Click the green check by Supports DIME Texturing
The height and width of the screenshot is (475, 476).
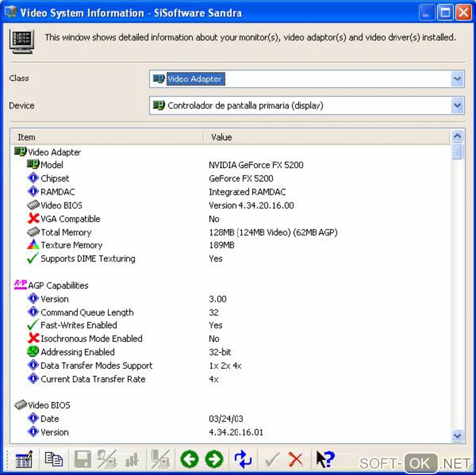(x=33, y=258)
